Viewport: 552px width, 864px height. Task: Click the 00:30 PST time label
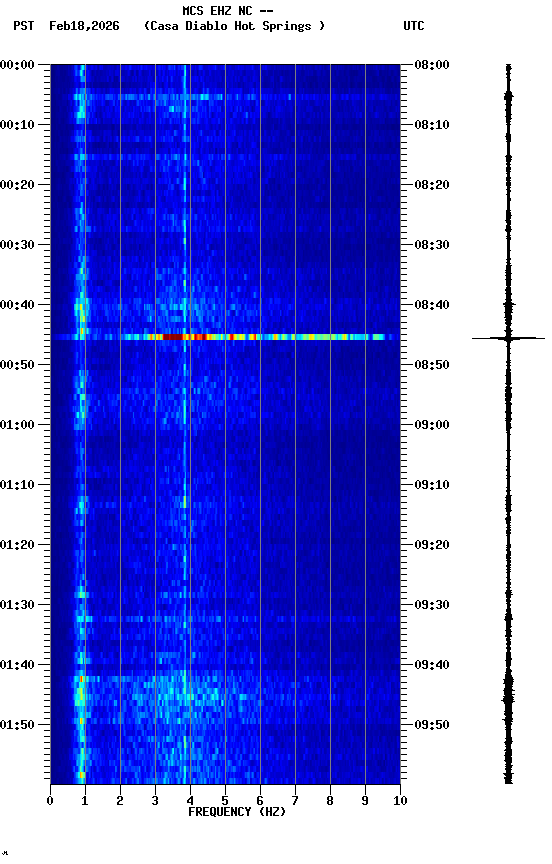click(17, 245)
